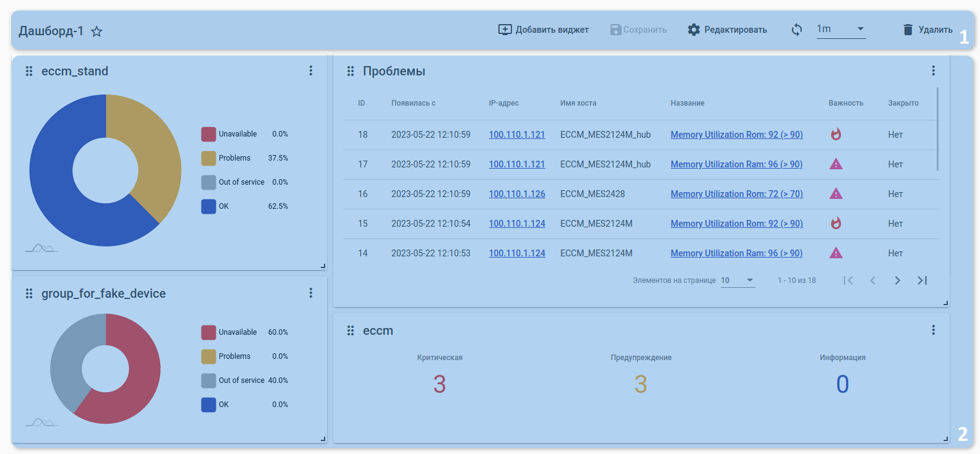Click the Problems color swatch in eccm_stand legend
The height and width of the screenshot is (454, 980).
click(x=208, y=158)
